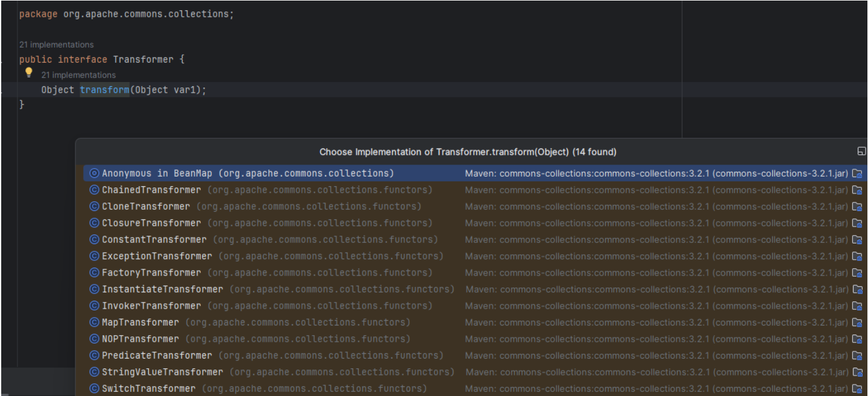Click library jar icon on InvokerTransformer row
Screen dimensions: 868x396
[857, 306]
